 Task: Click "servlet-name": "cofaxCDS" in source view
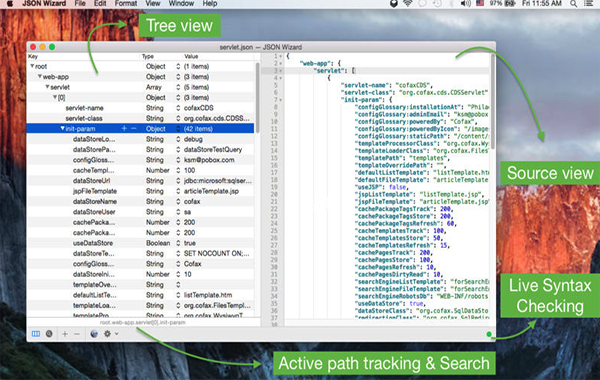point(386,85)
